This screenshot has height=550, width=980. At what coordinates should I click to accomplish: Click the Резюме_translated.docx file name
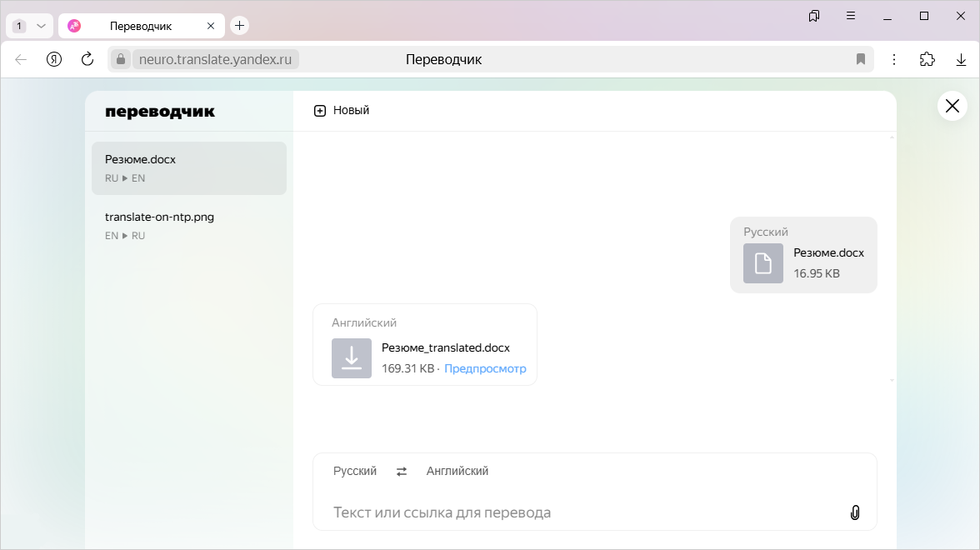(446, 348)
